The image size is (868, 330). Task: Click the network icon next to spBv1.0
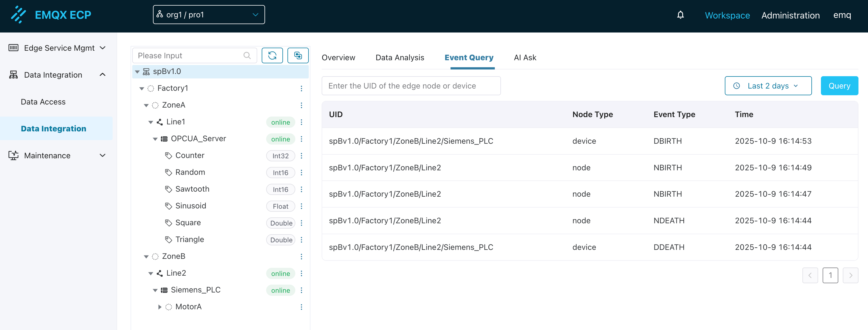pos(146,71)
